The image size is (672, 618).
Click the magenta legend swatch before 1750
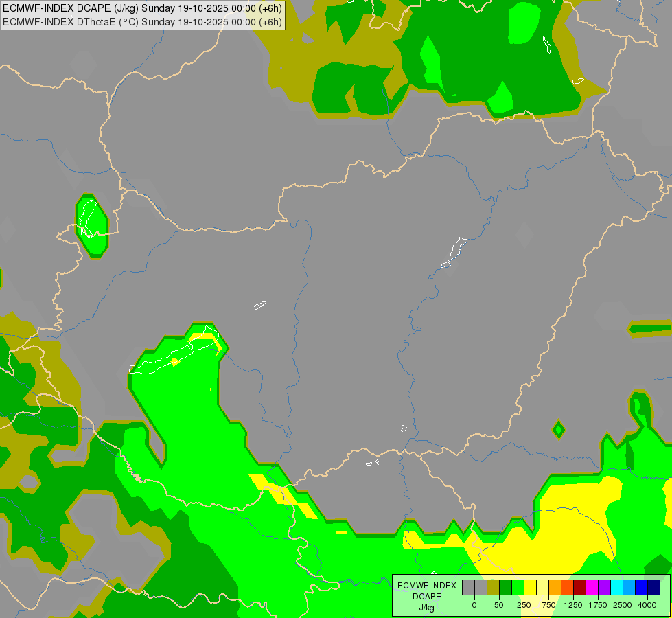592,588
